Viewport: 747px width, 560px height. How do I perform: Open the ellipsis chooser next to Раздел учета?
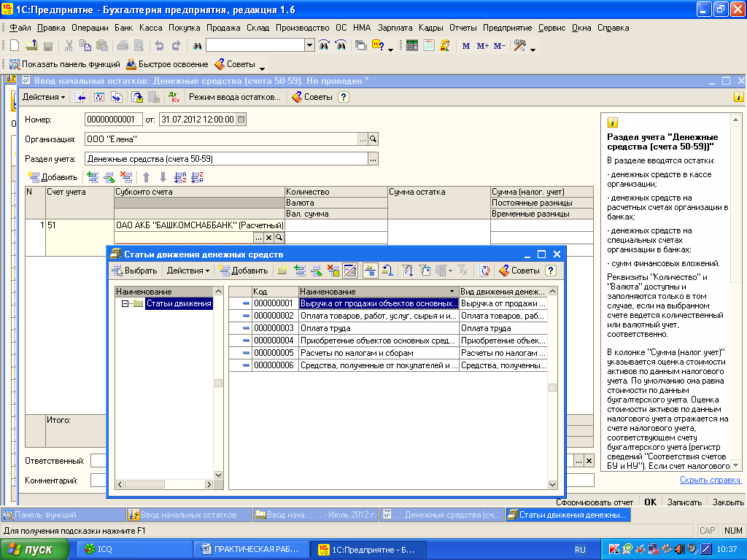click(373, 159)
